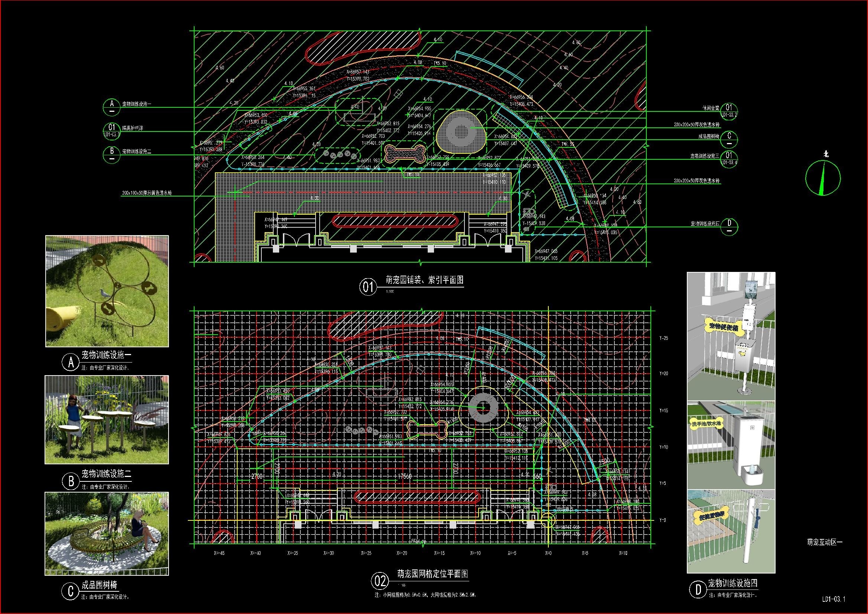Select callout bubble A beside 宠物训练设施一 leader
This screenshot has width=868, height=614.
pyautogui.click(x=112, y=107)
